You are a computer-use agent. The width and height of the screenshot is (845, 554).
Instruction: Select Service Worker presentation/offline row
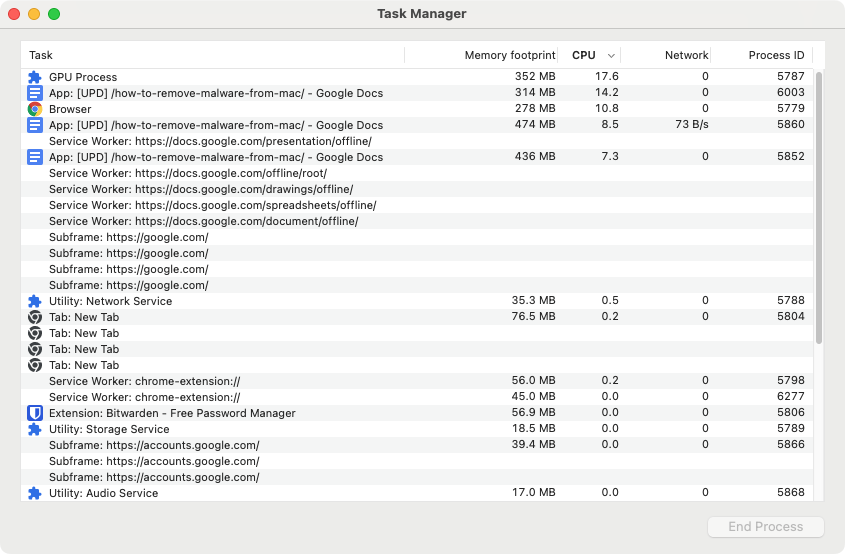pos(417,141)
